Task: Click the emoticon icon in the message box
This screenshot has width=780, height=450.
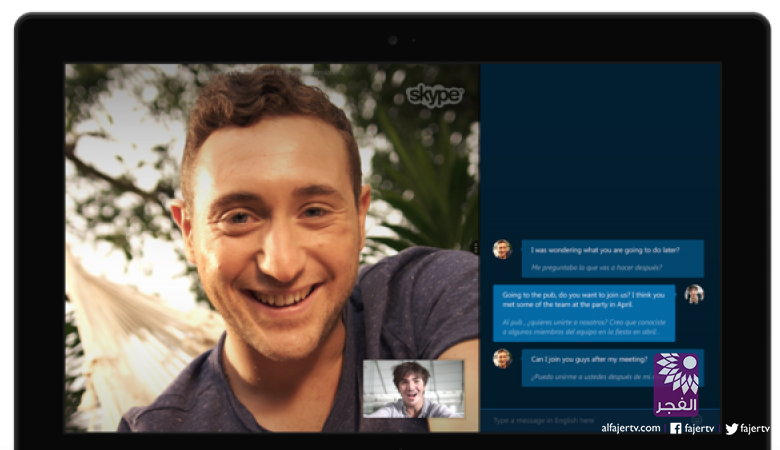Action: tap(697, 420)
